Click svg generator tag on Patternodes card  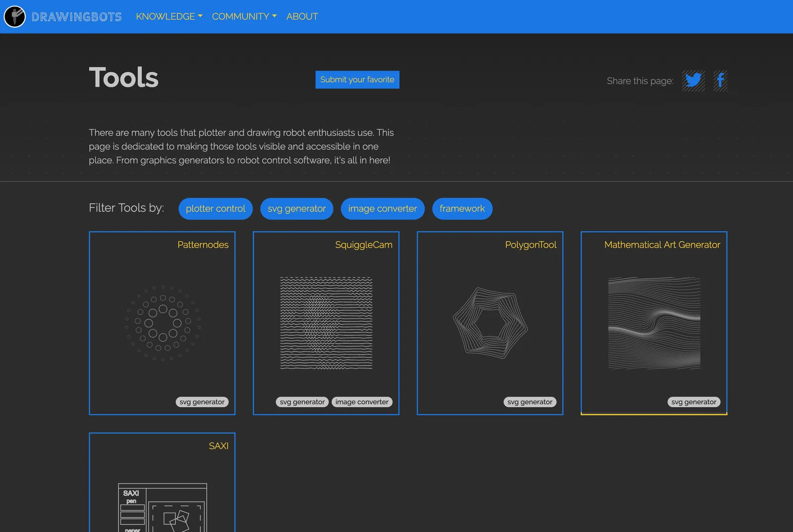click(x=202, y=402)
